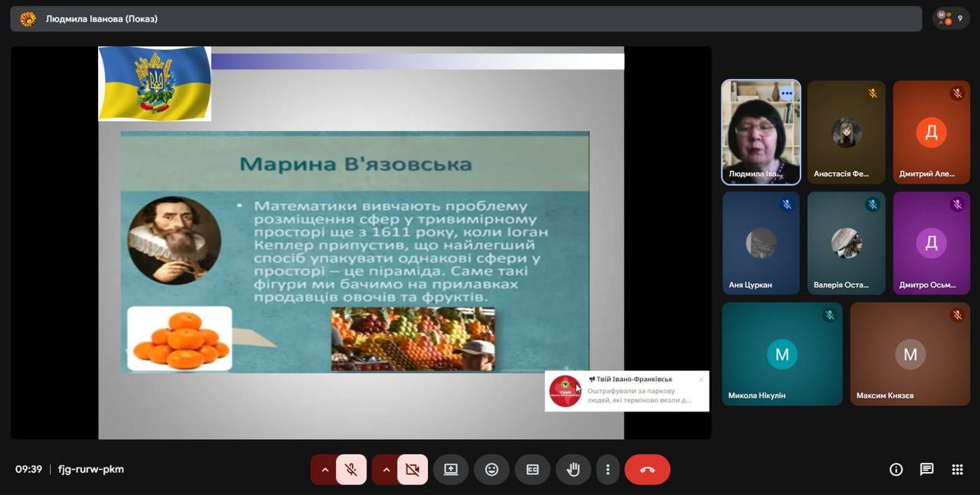This screenshot has width=980, height=495.
Task: Expand audio settings arrow beside microphone
Action: tap(325, 470)
